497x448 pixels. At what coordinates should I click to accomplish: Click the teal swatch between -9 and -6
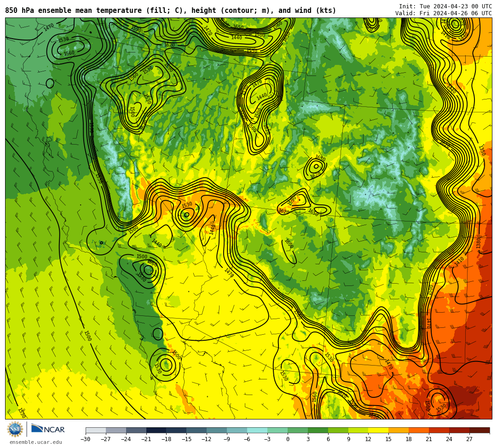tap(237, 430)
